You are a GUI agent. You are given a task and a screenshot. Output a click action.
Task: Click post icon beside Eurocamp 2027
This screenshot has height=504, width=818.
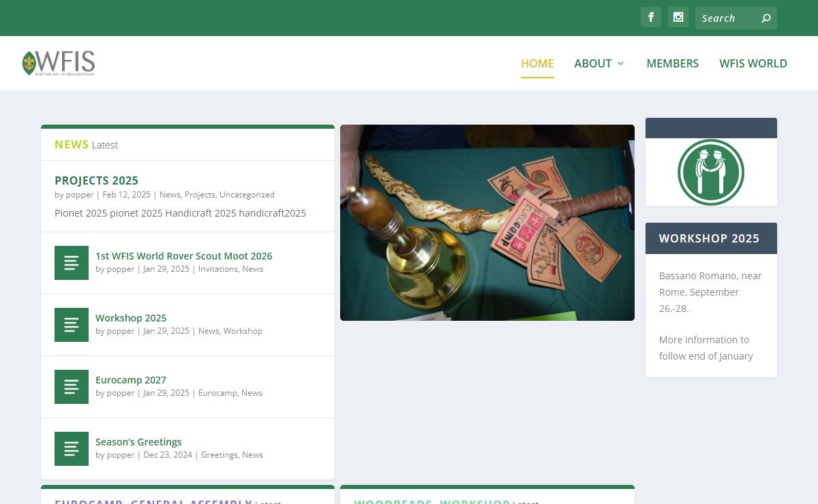(x=72, y=387)
